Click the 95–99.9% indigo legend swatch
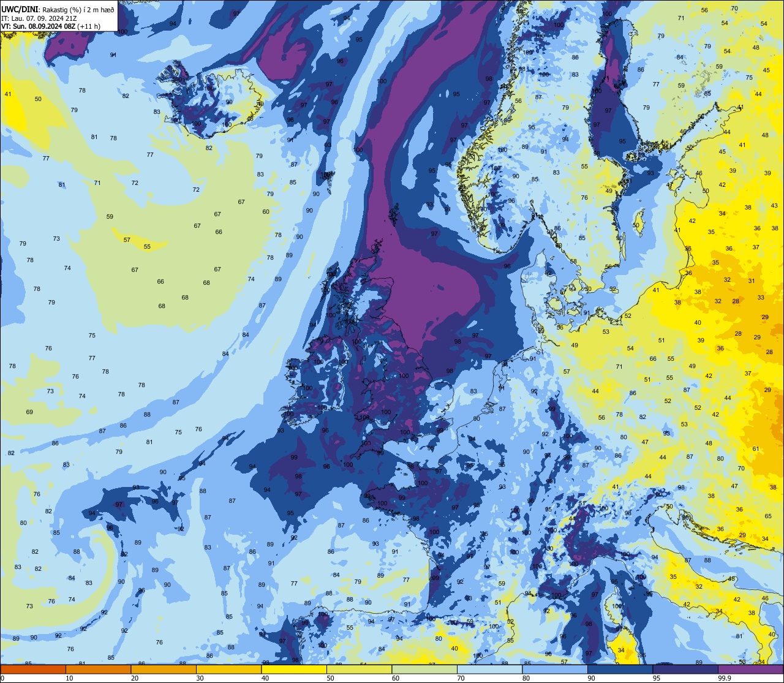Screen dimensions: 784x683 [685, 670]
